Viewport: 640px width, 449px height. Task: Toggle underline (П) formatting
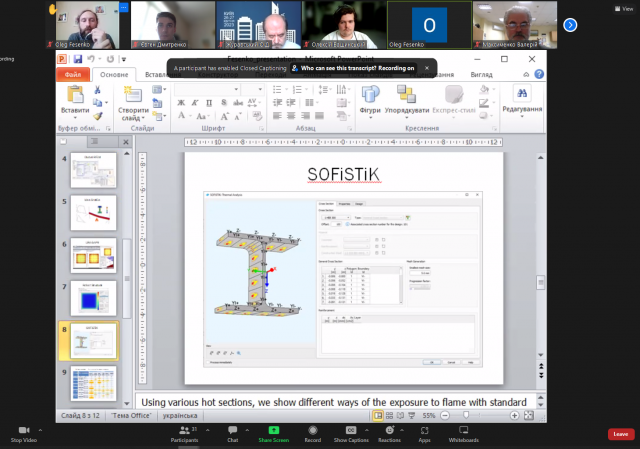(209, 103)
